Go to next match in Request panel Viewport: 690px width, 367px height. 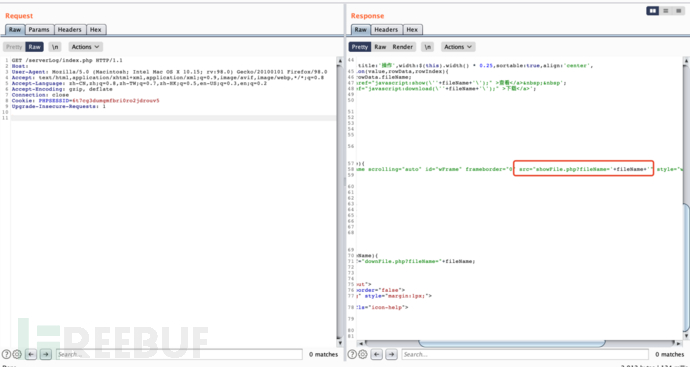[x=46, y=354]
